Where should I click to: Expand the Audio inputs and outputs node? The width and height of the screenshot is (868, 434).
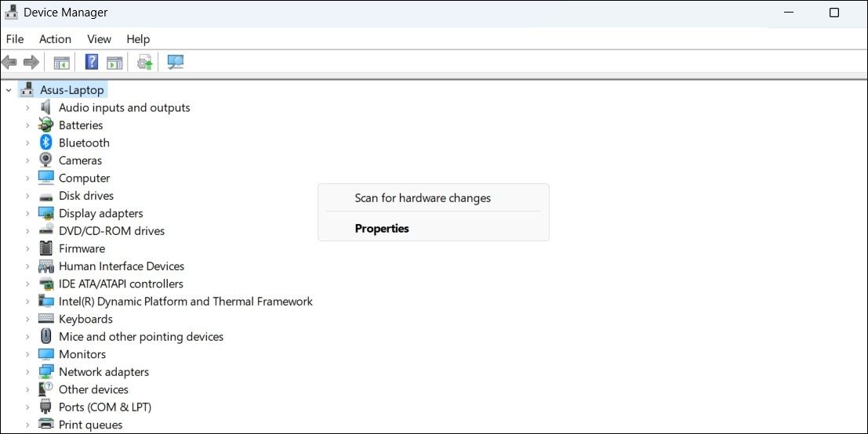(x=27, y=107)
